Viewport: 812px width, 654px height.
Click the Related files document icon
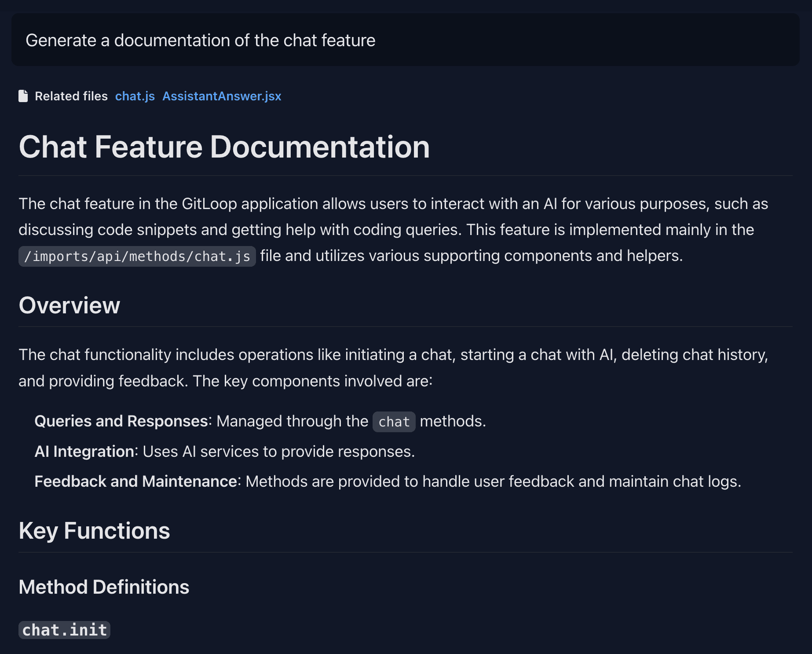(23, 96)
